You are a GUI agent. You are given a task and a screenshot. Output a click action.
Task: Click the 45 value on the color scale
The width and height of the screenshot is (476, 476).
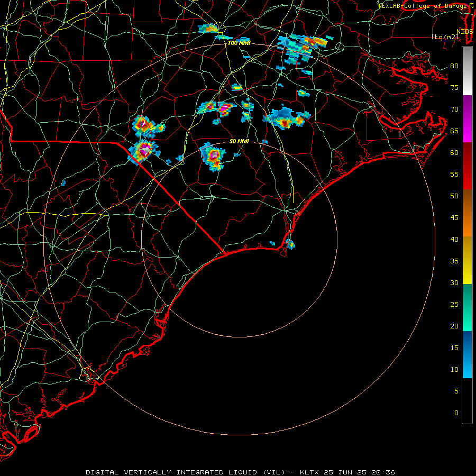454,218
